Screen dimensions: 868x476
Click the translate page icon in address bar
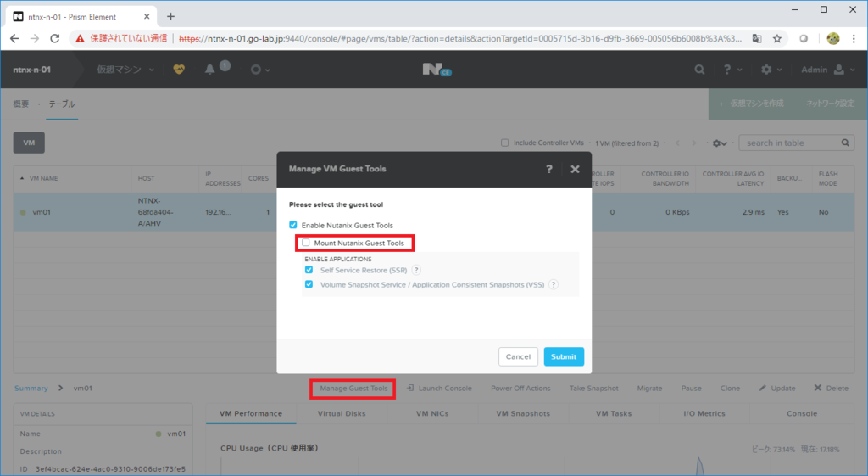point(757,38)
